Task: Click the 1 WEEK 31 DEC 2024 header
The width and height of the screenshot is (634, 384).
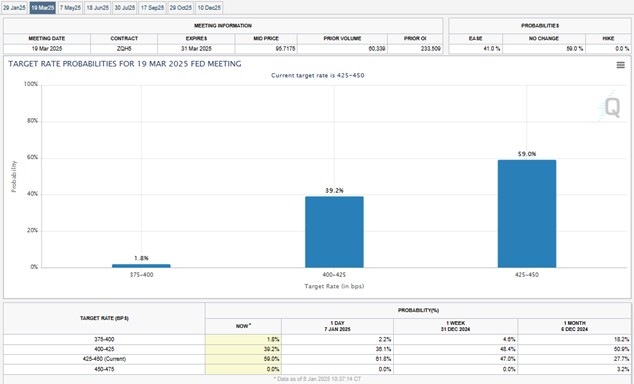Action: (455, 326)
